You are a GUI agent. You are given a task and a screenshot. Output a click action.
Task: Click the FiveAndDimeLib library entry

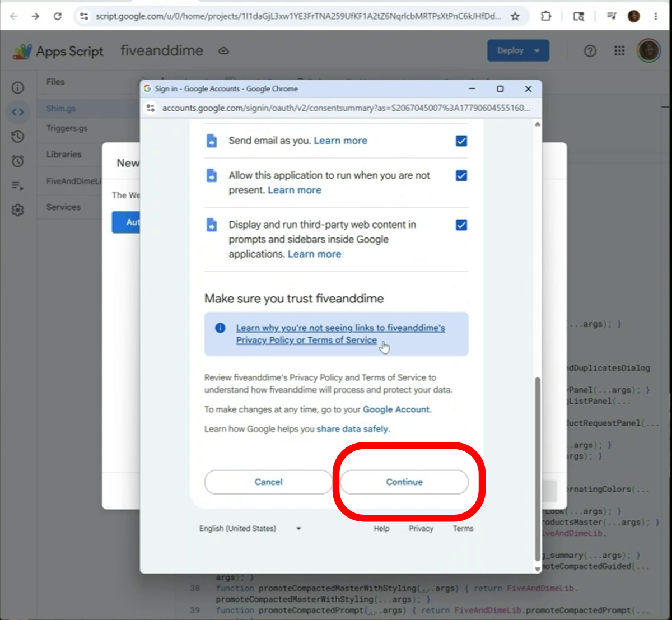tap(73, 181)
